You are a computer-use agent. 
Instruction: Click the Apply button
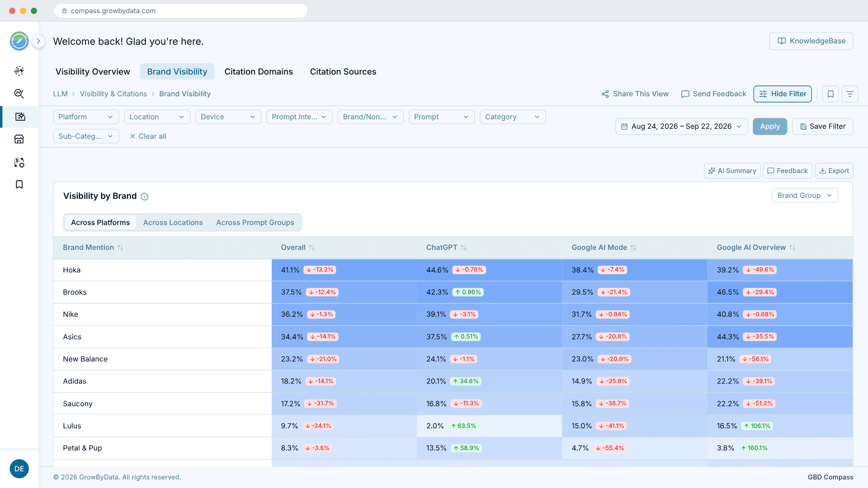pos(770,127)
